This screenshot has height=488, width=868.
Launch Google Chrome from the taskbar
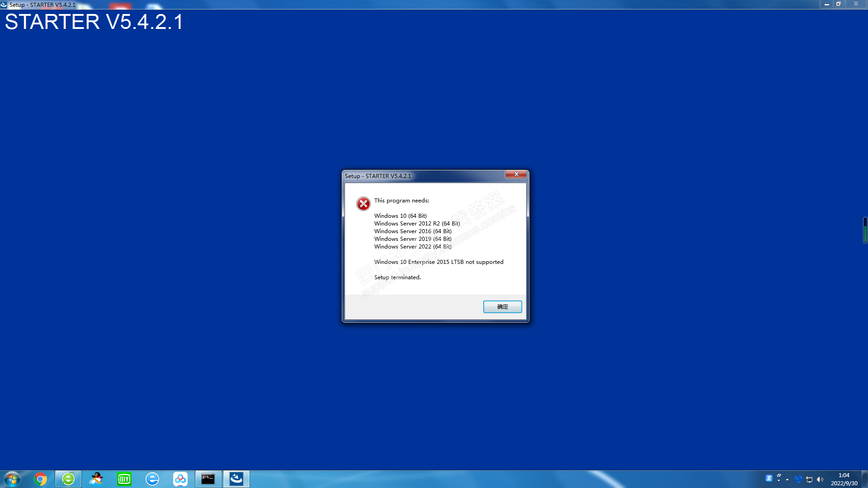click(40, 479)
